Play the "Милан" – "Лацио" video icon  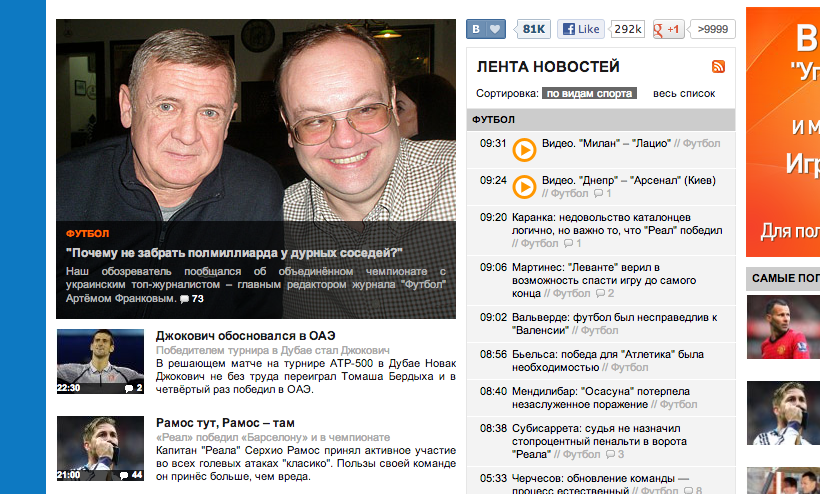[x=524, y=150]
